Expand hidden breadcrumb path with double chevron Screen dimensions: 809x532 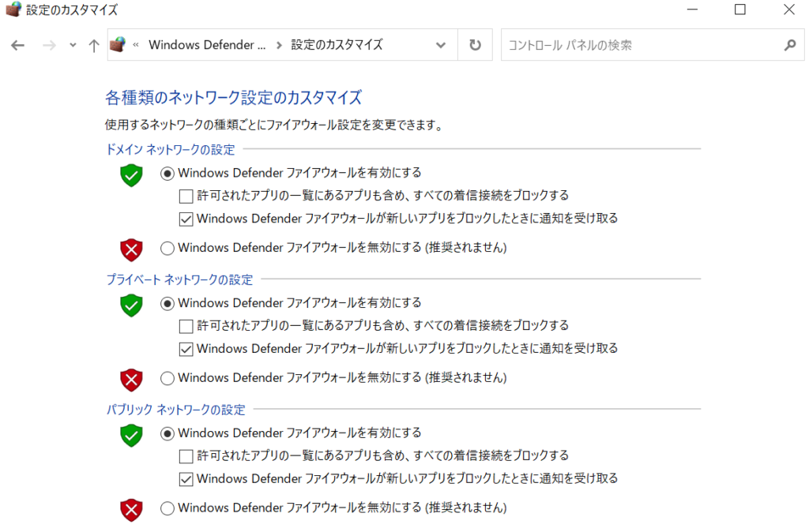[136, 45]
